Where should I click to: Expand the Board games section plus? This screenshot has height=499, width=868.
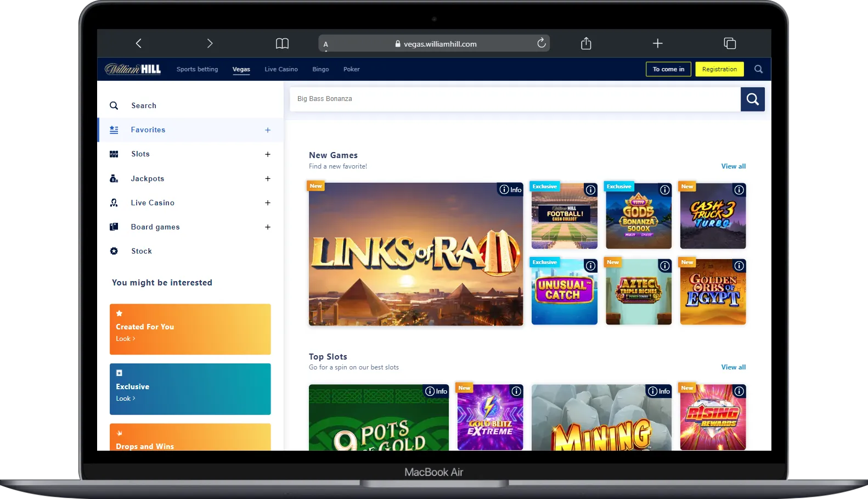tap(268, 227)
